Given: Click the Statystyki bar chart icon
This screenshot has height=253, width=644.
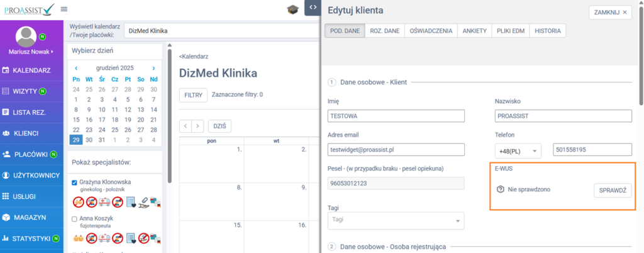Looking at the screenshot, I should (6, 239).
